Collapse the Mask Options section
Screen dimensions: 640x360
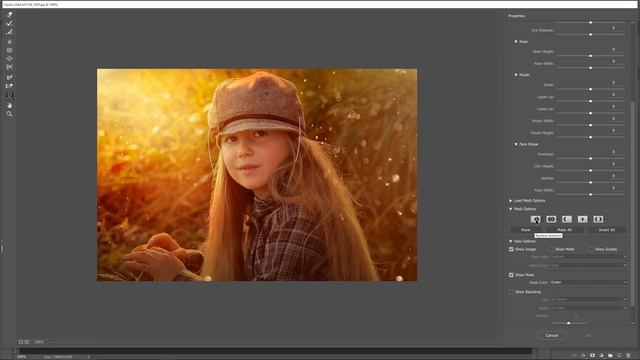click(x=511, y=209)
